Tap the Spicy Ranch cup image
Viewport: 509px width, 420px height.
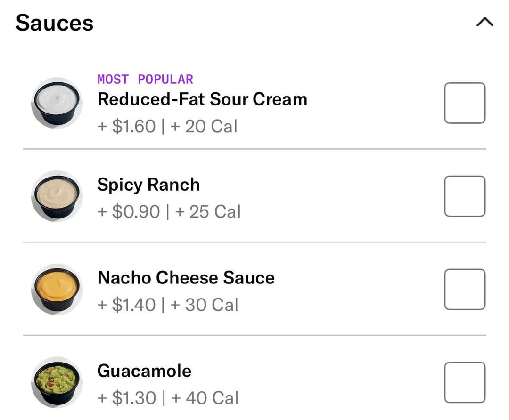point(57,196)
